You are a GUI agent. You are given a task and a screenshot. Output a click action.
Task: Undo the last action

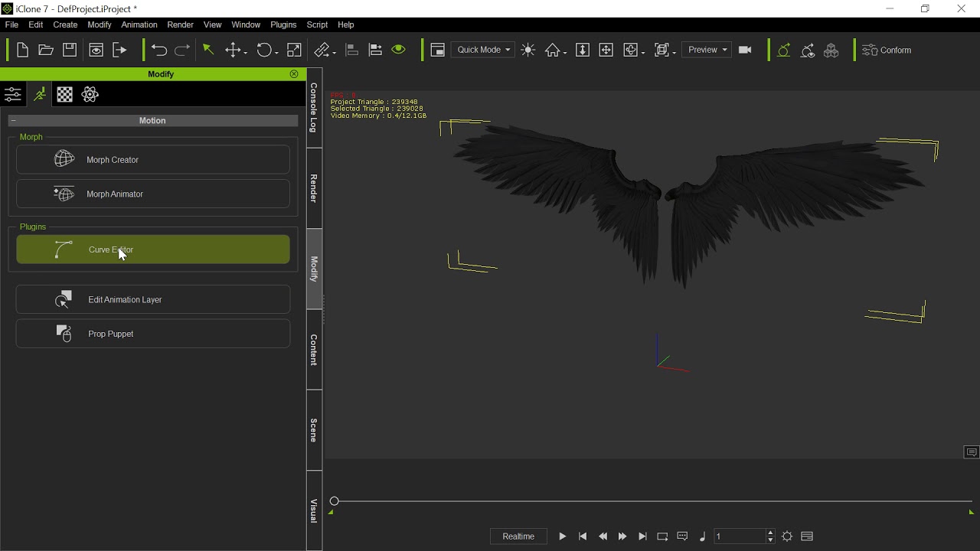pos(159,50)
